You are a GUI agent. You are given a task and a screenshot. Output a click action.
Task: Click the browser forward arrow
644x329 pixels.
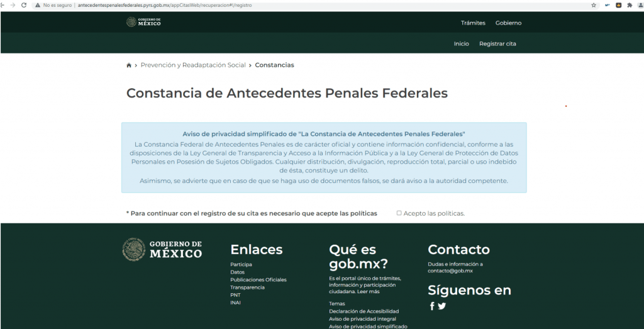tap(13, 5)
